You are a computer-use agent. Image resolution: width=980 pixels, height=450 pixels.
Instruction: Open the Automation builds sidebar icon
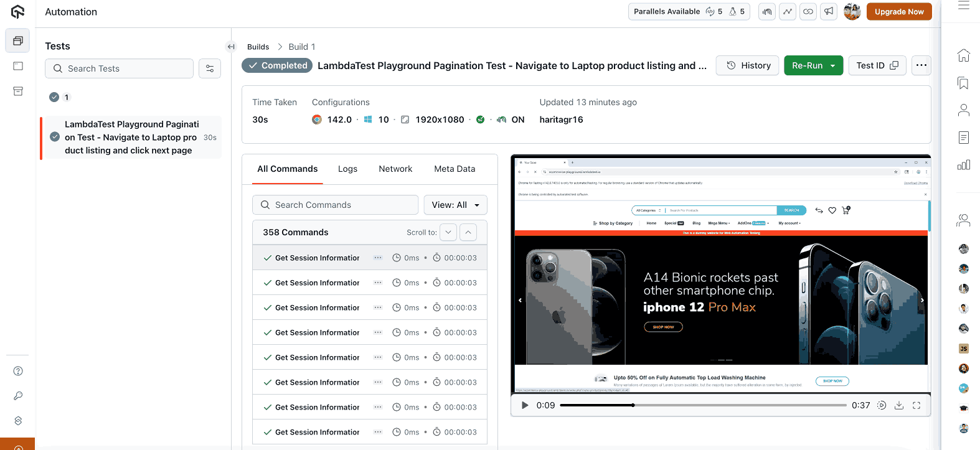click(18, 40)
